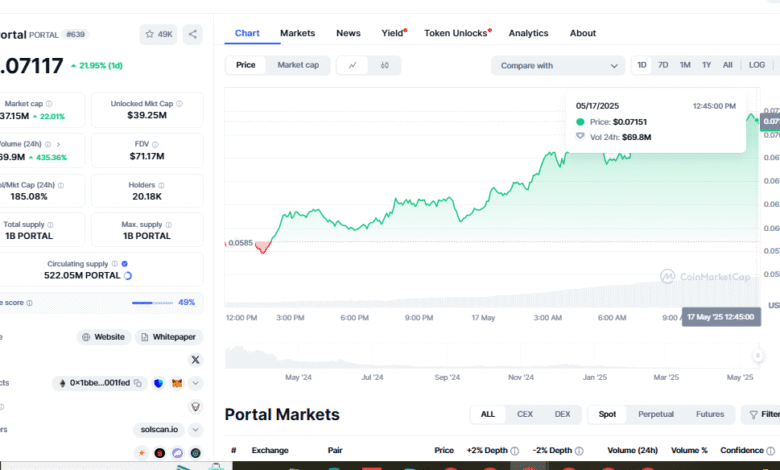Screen dimensions: 780x470
Task: Click the timeline range slider handle
Action: [x=758, y=356]
